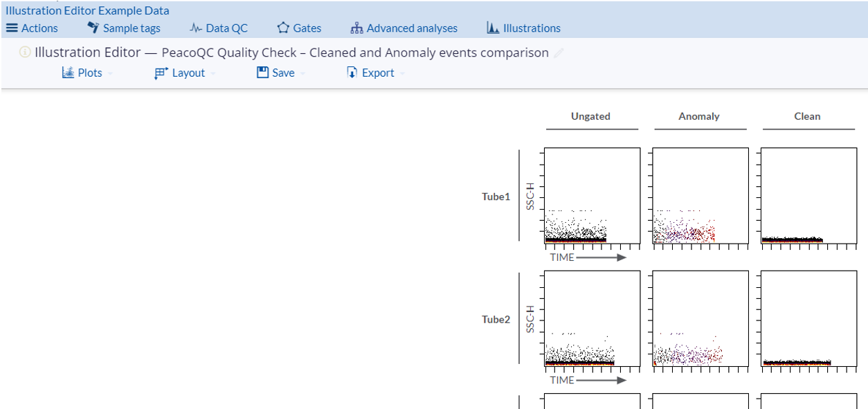Click the Illustrations bar-chart icon
The image size is (868, 409).
pos(491,28)
